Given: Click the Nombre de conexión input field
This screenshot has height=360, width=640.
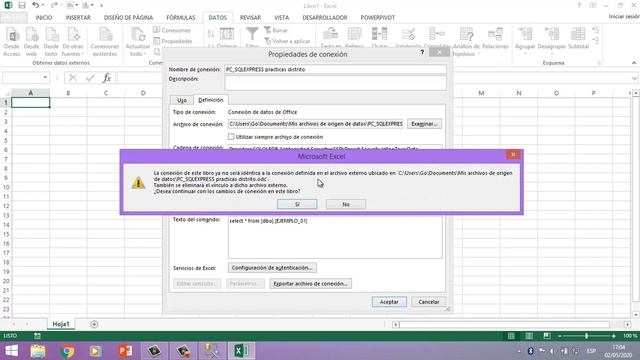Looking at the screenshot, I should click(x=335, y=69).
